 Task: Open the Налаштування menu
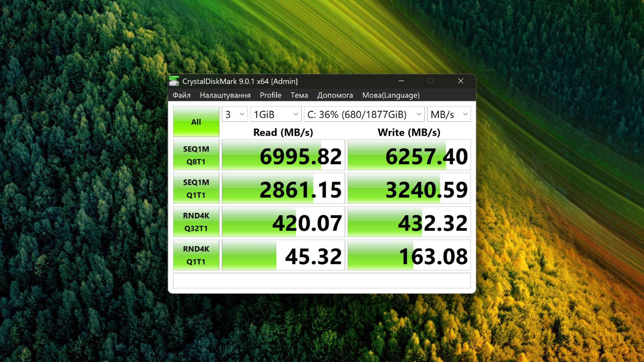click(x=225, y=95)
